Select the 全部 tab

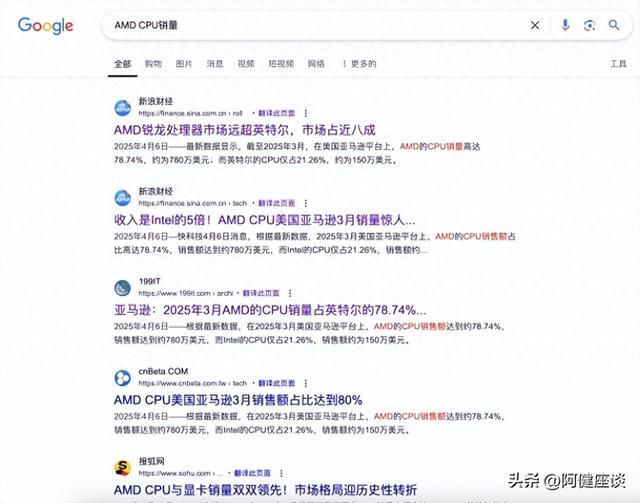(122, 64)
